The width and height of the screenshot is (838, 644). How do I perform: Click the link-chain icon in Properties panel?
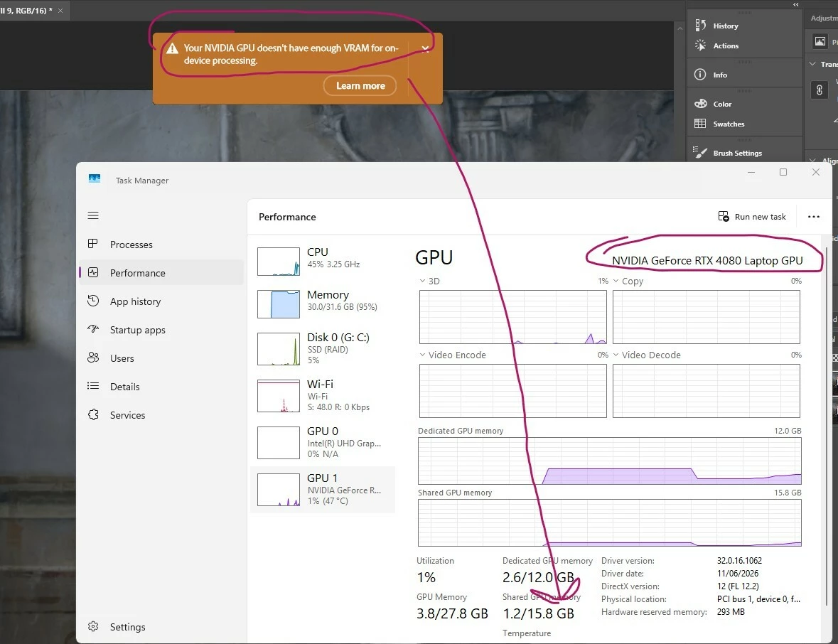[x=820, y=90]
